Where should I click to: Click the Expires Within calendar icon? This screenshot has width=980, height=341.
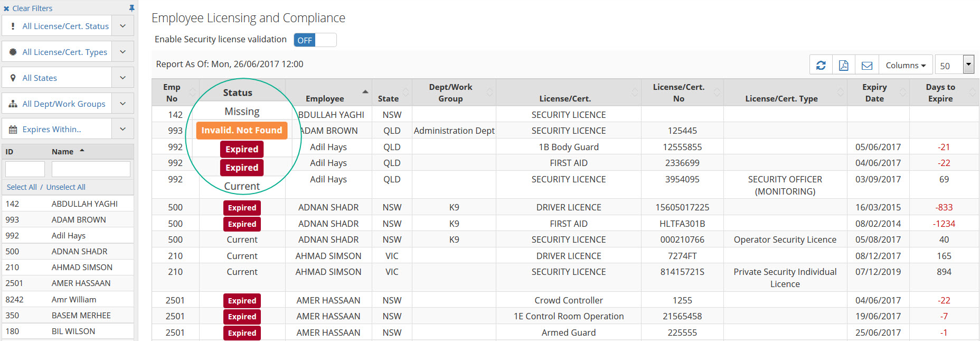click(x=13, y=130)
